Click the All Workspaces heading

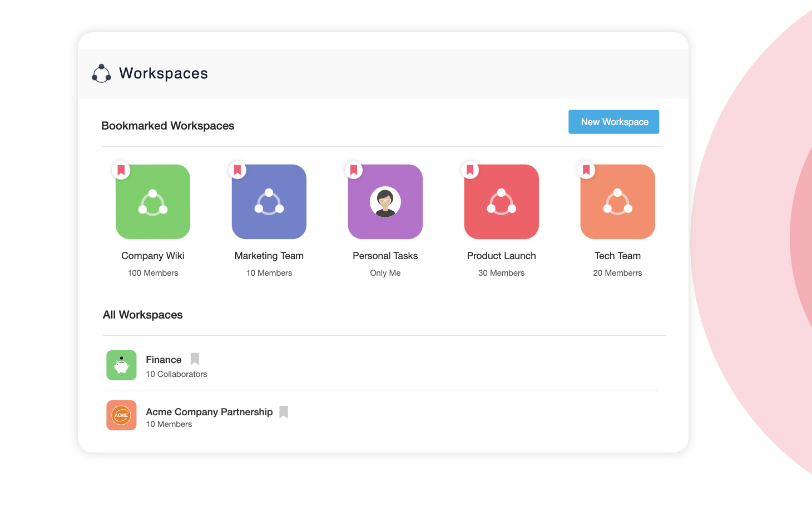[x=143, y=315]
